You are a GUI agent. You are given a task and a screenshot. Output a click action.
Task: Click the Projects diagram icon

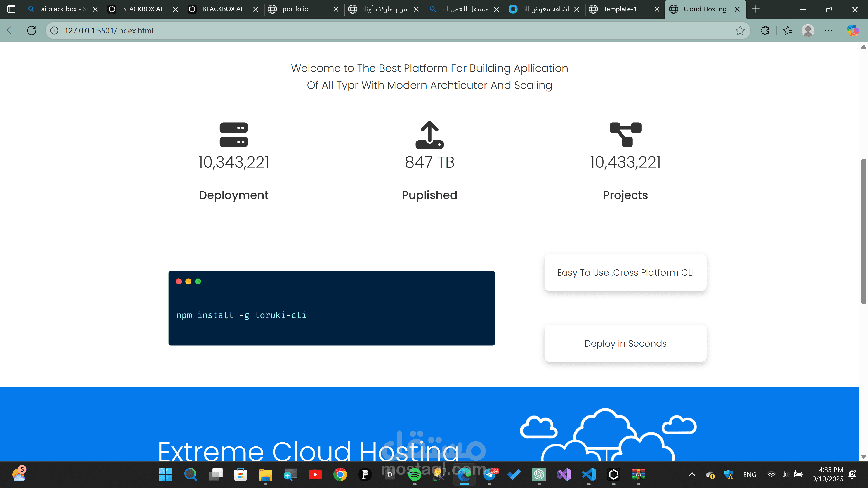(x=625, y=135)
